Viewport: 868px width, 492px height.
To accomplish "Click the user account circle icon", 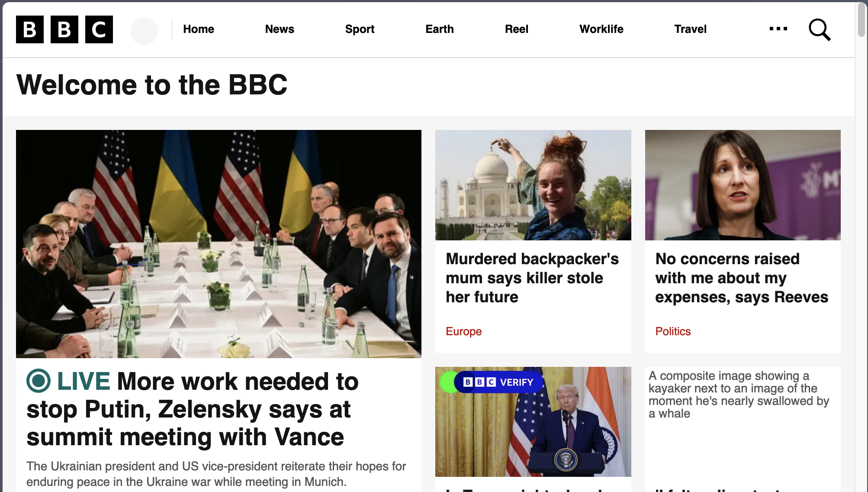I will [x=143, y=29].
